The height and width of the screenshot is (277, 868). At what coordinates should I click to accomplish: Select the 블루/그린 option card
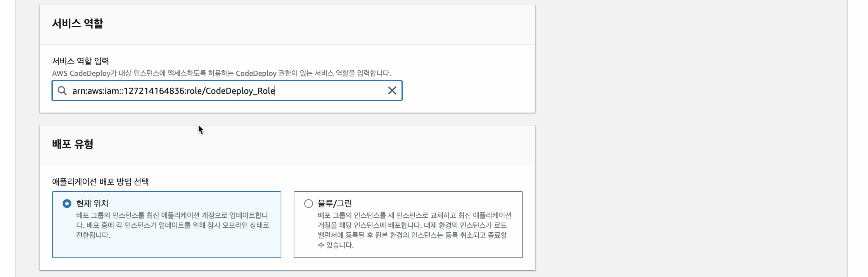coord(408,224)
